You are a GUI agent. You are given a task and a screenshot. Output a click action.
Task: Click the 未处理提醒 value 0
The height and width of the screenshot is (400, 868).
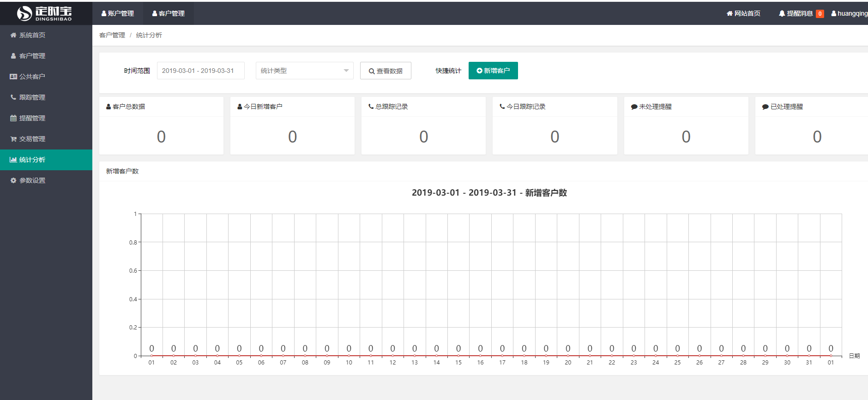[686, 137]
